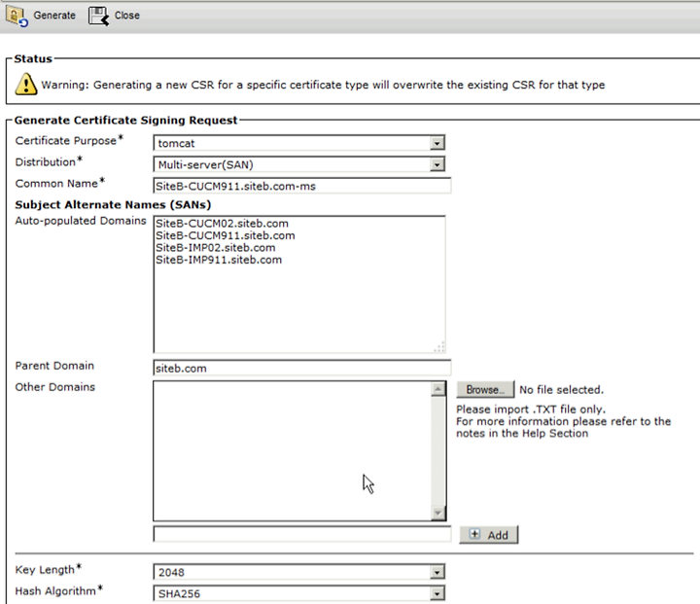Click the Other Domains scrollbar track
The height and width of the screenshot is (604, 700).
coord(438,450)
